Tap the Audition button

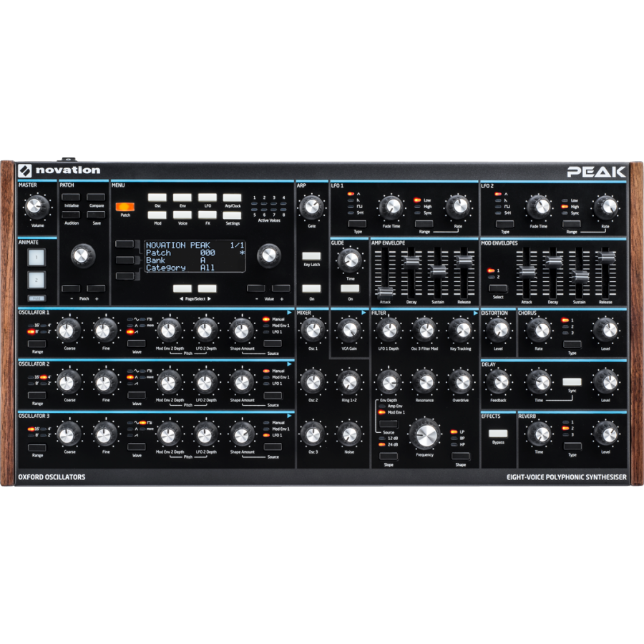(71, 215)
